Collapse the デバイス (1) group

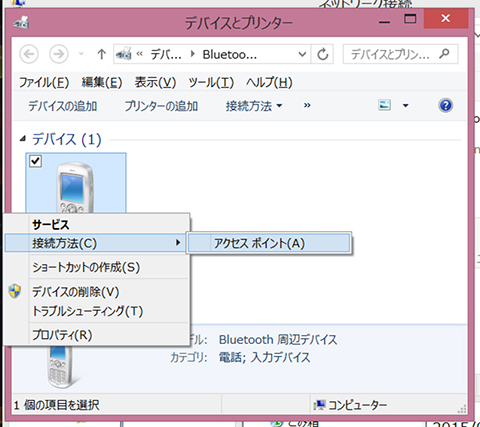23,139
